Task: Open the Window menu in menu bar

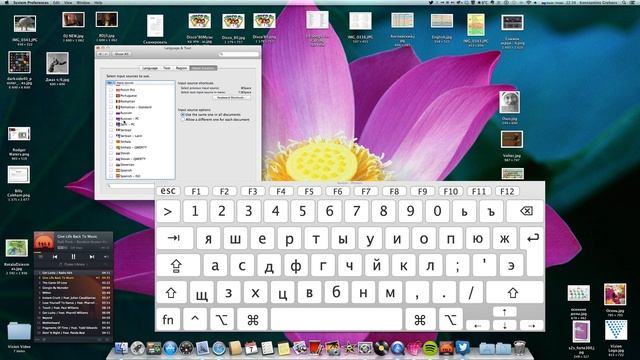Action: pyautogui.click(x=83, y=2)
